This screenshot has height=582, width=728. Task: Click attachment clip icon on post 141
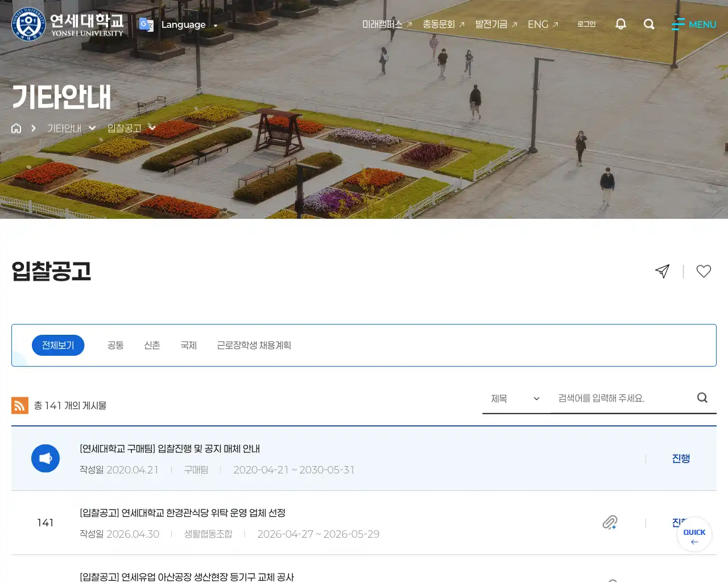[610, 522]
